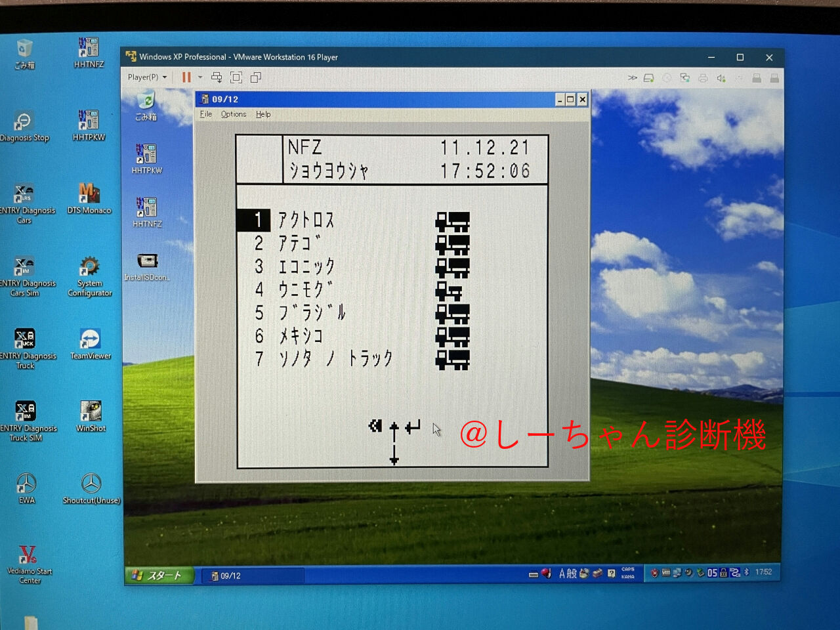This screenshot has height=630, width=840.
Task: Click the enter arrow icon on HHT screen
Action: pyautogui.click(x=412, y=425)
